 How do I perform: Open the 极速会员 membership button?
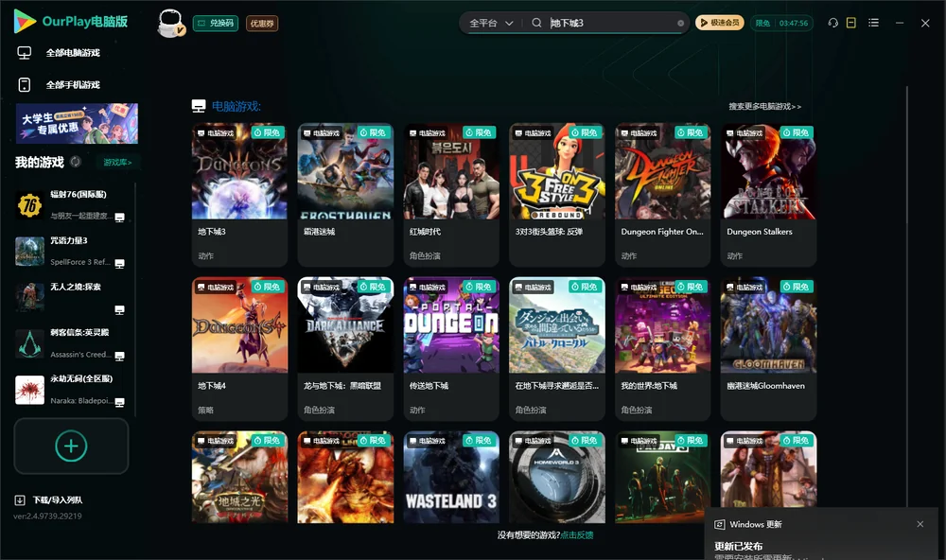click(x=720, y=23)
